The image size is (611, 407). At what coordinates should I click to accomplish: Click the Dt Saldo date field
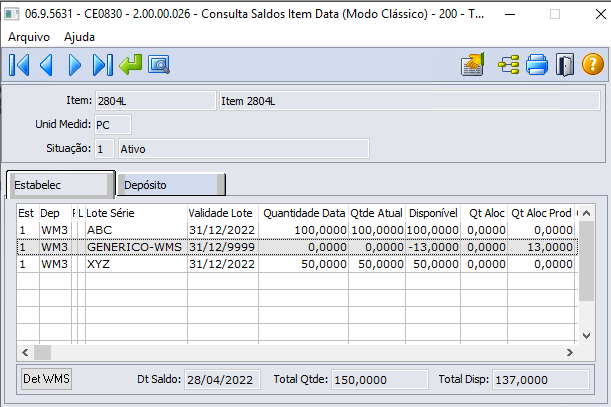click(222, 380)
